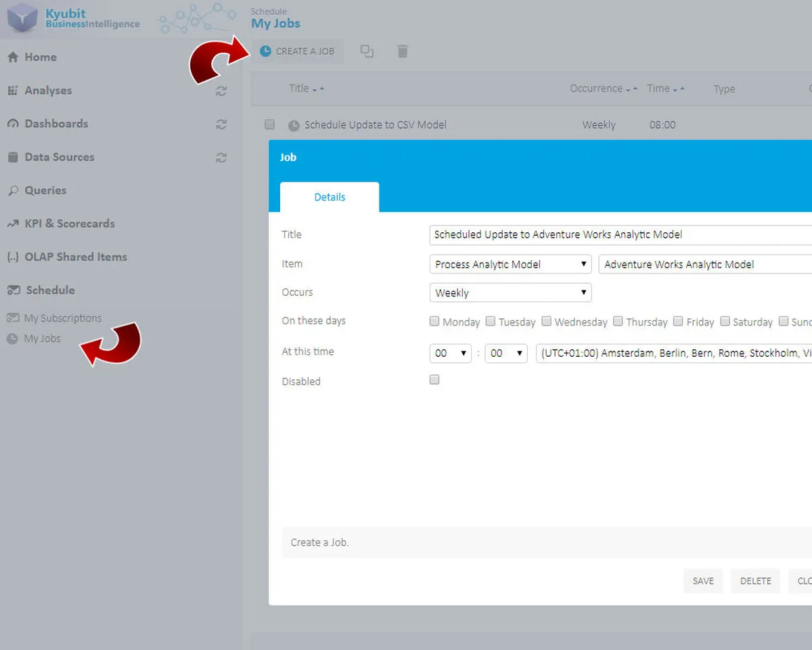
Task: Open the Queries menu item
Action: (x=45, y=191)
